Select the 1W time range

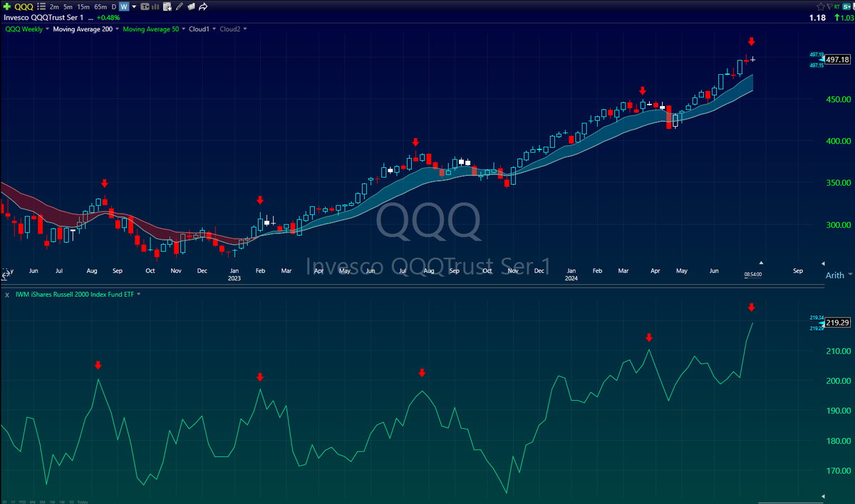(62, 502)
